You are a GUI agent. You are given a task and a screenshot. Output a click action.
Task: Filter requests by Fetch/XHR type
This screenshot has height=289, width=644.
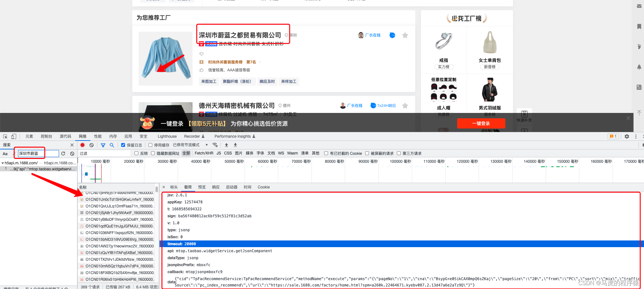pos(204,153)
